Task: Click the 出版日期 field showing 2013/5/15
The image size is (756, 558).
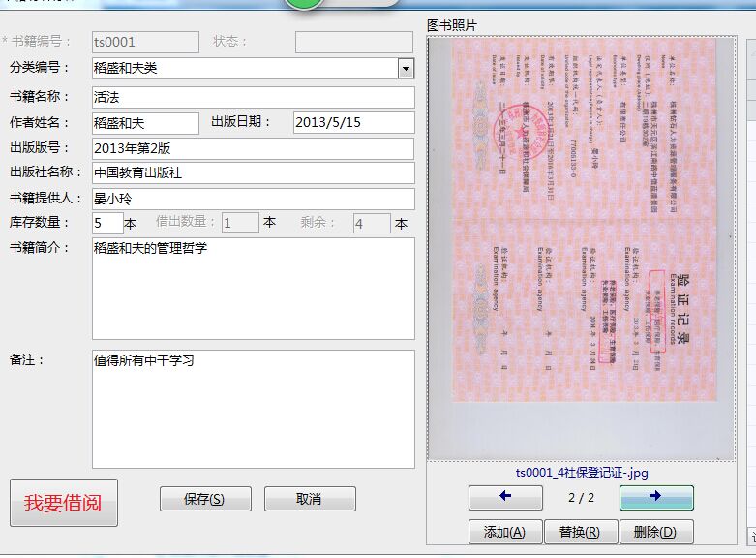Action: [x=352, y=123]
